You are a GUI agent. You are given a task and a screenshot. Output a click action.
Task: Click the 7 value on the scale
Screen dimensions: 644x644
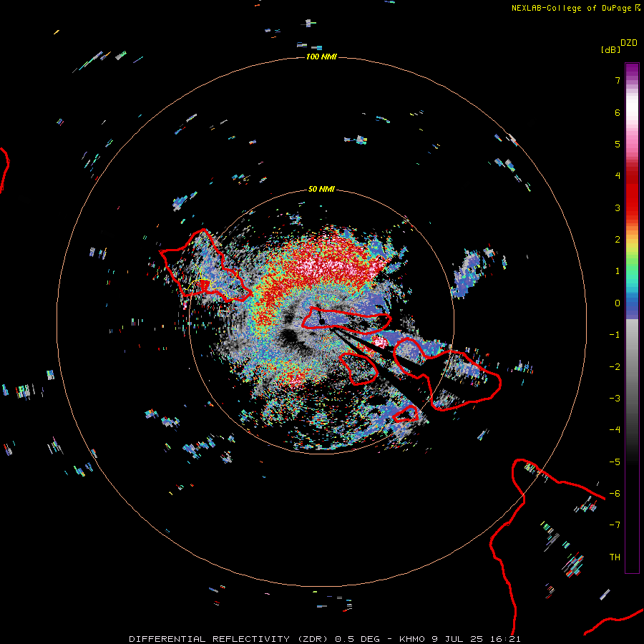click(618, 80)
